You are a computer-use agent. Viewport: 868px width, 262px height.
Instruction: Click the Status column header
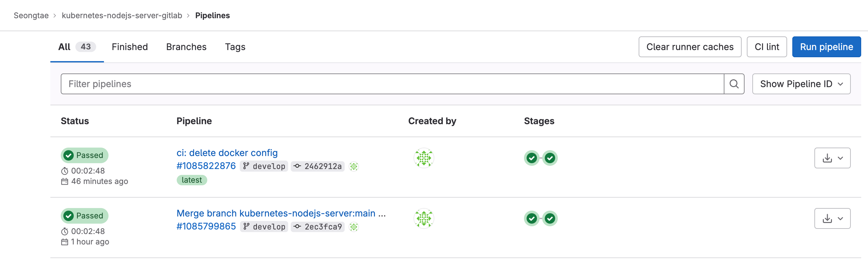tap(75, 121)
